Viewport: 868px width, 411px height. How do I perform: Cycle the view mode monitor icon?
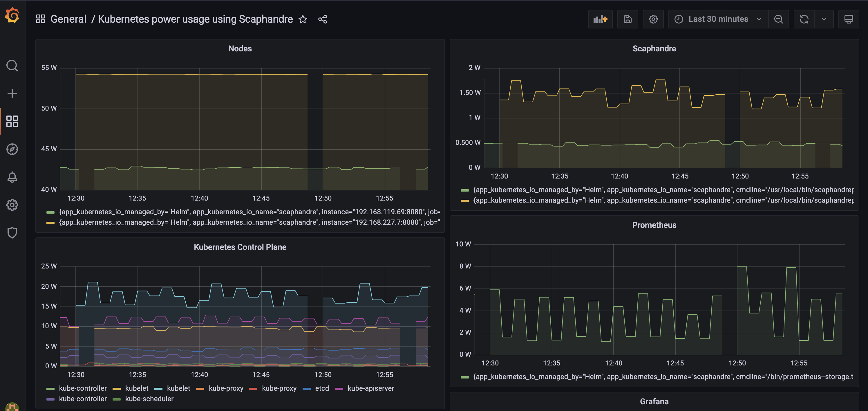point(849,19)
